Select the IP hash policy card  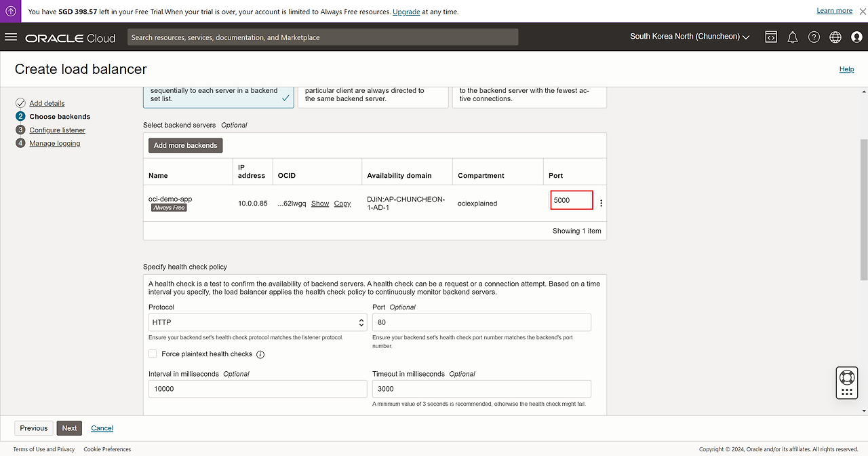pos(373,96)
